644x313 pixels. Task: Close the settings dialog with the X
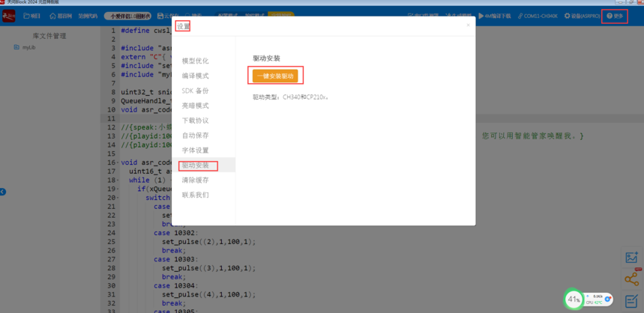pos(468,25)
